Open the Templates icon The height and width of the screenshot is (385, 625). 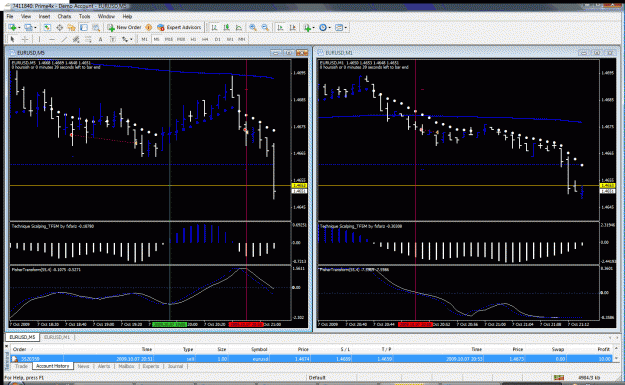click(339, 28)
